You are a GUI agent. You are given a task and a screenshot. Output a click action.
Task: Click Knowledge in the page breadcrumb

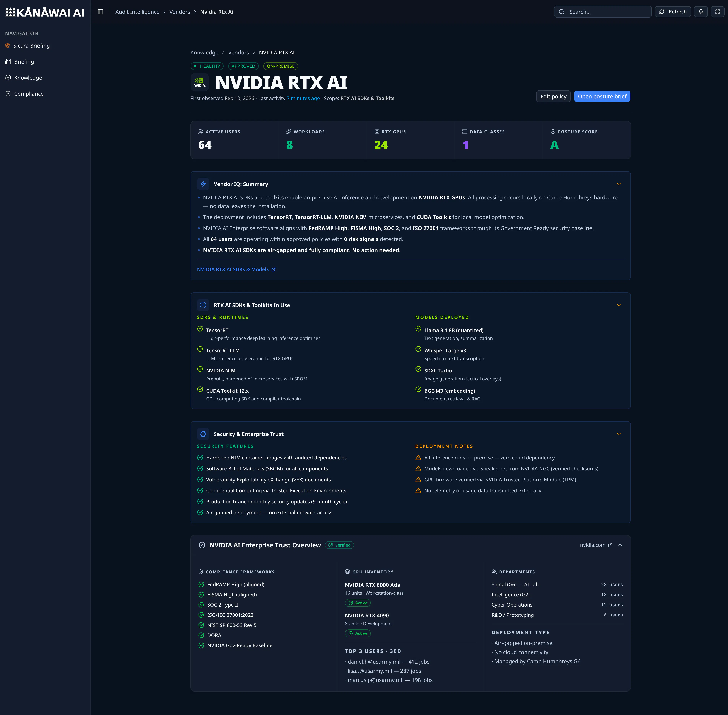[x=204, y=53]
